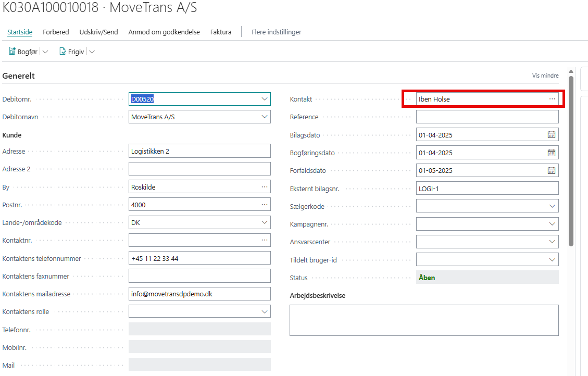Open the Anmod om godkendelse menu
Viewport: 588px width, 376px height.
click(x=164, y=32)
